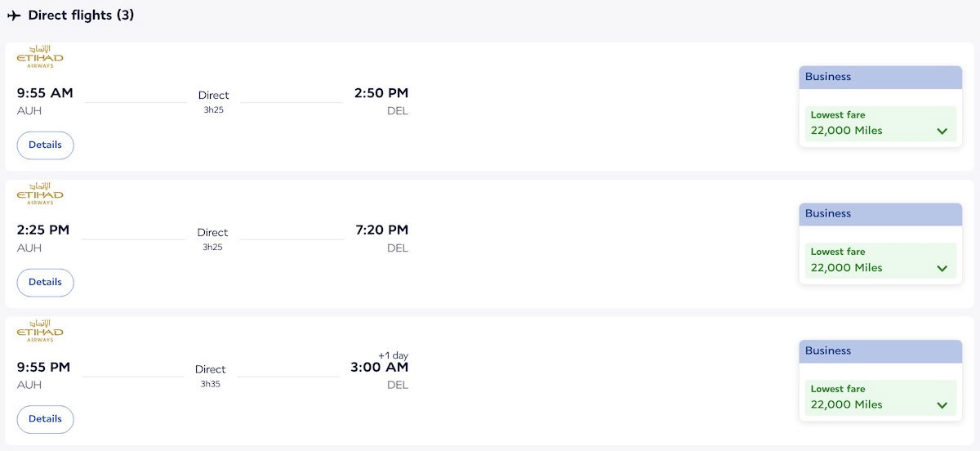Choose Lowest fare 22,000 Miles on first flight
Viewport: 980px width, 451px height.
(880, 123)
